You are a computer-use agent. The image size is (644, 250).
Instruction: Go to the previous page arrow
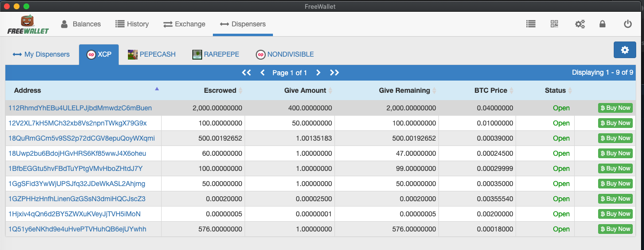click(262, 73)
